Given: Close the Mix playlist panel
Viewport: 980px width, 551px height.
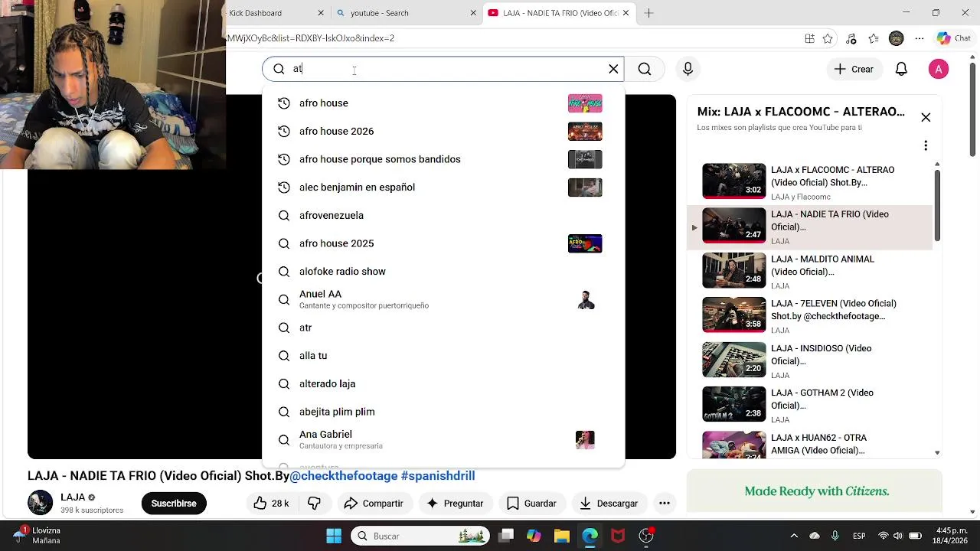Looking at the screenshot, I should [x=926, y=117].
